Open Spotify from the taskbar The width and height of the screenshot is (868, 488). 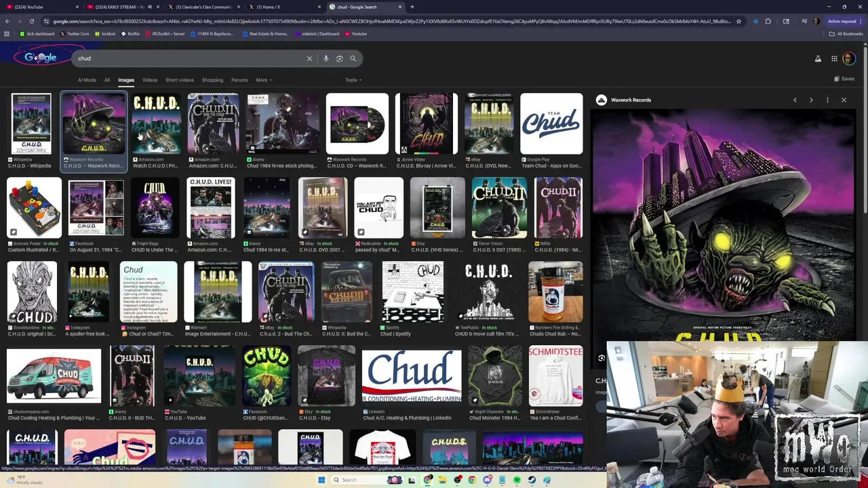tap(517, 480)
